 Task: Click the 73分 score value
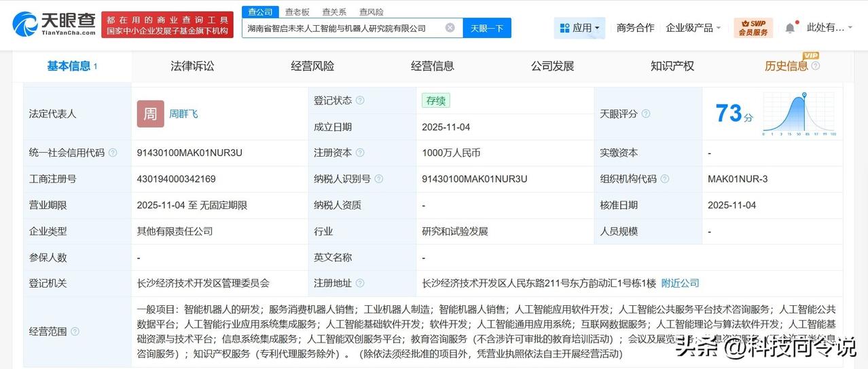(x=734, y=114)
